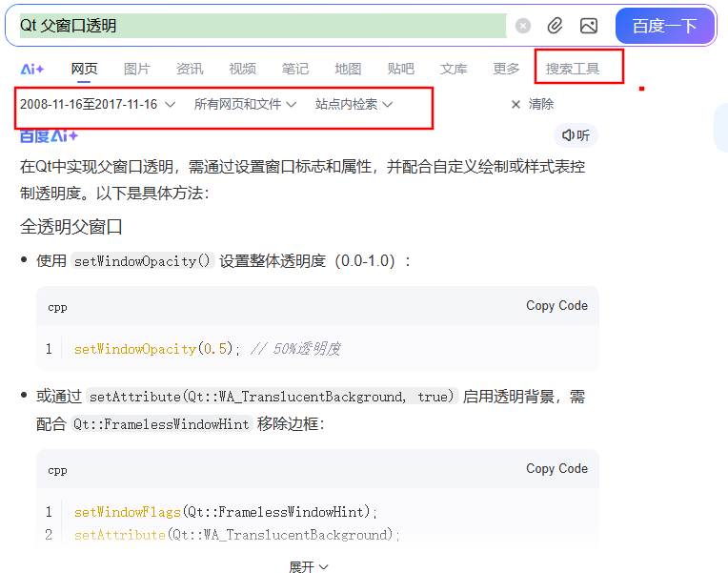Screen dimensions: 728x573
Task: Expand the 更多 tab menu
Action: pos(506,69)
